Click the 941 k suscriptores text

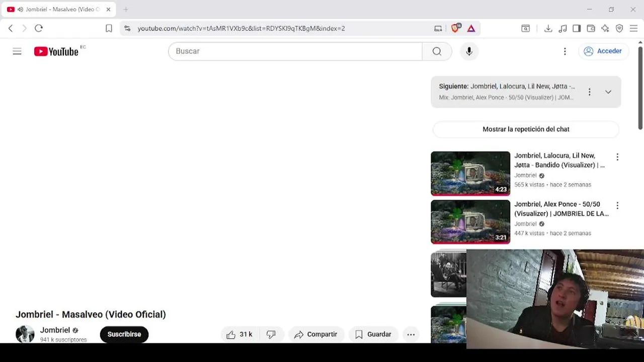(63, 340)
